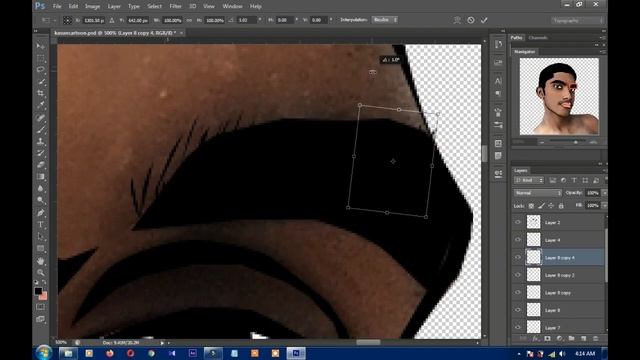Click the background color swatch
The height and width of the screenshot is (360, 640).
coord(44,296)
